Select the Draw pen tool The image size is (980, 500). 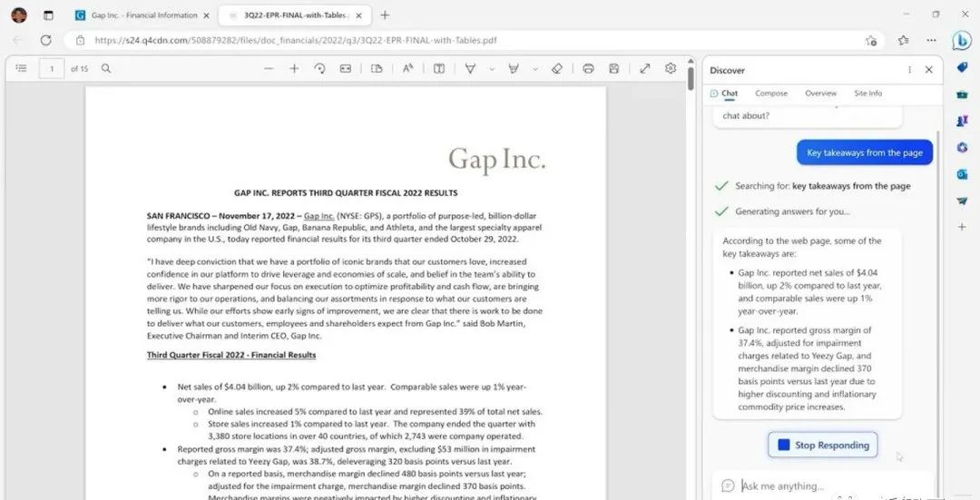click(x=470, y=69)
